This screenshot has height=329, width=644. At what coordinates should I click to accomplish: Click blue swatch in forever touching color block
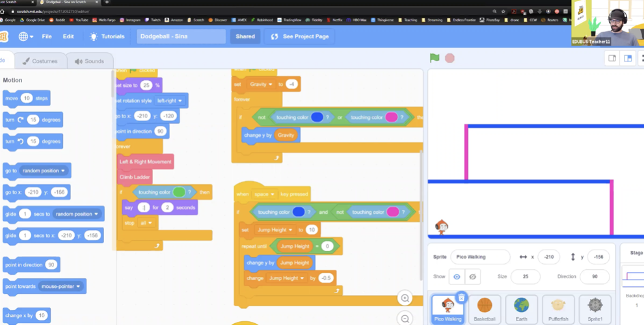tap(317, 117)
